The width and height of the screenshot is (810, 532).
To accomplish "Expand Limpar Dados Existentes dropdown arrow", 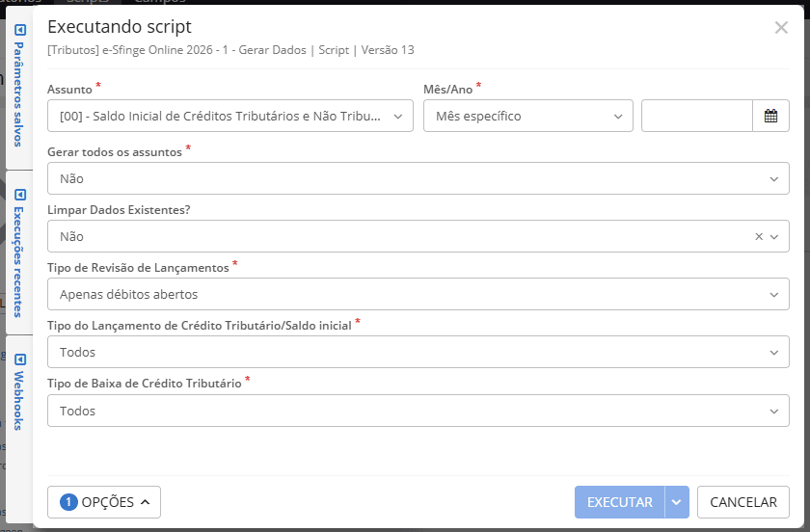I will (774, 236).
